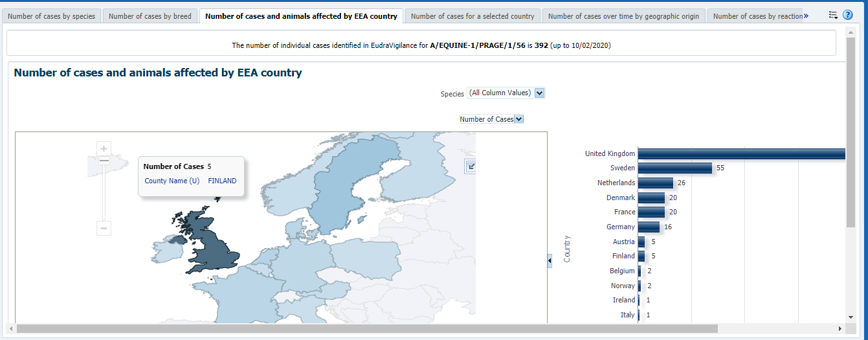Open the help question mark icon
The image size is (868, 340).
(x=847, y=15)
